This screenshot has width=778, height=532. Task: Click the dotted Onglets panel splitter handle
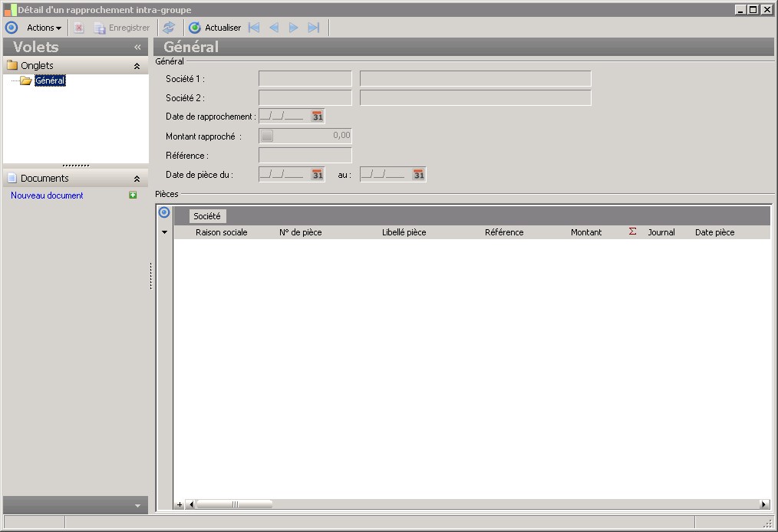[x=75, y=166]
